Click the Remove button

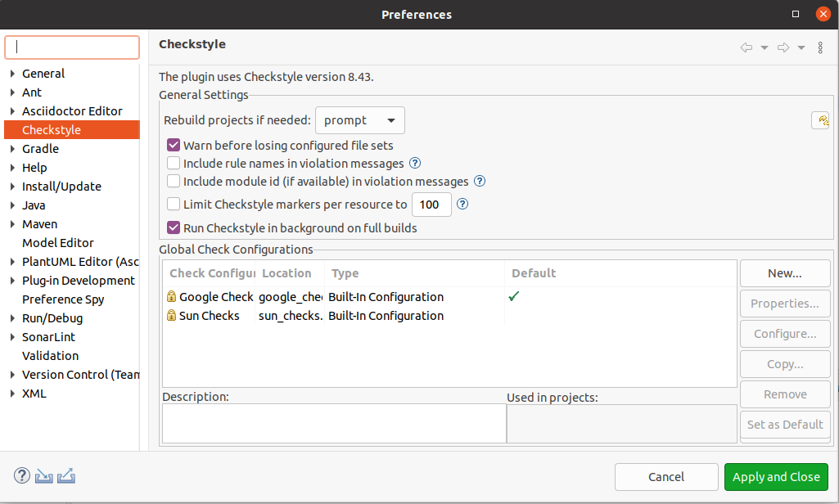785,394
